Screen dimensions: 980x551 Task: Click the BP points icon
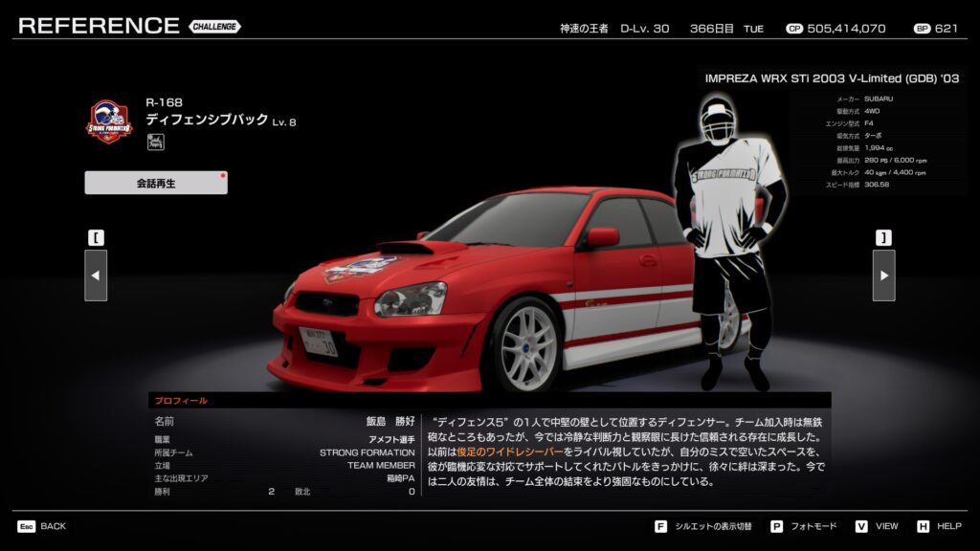922,29
